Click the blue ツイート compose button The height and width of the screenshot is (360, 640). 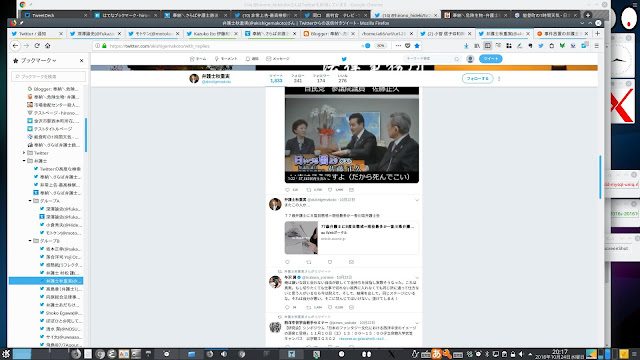click(491, 59)
